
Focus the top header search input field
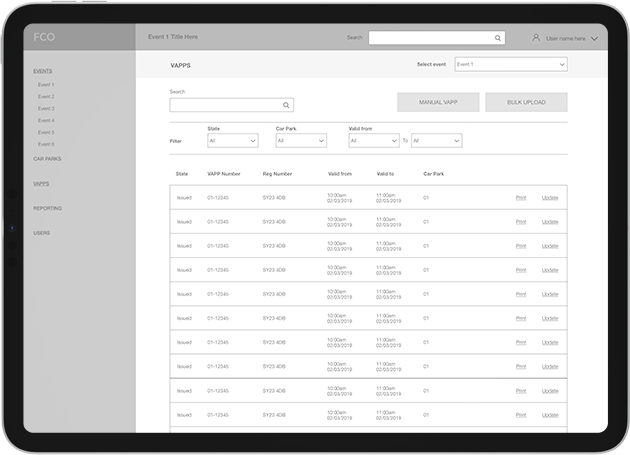coord(430,38)
